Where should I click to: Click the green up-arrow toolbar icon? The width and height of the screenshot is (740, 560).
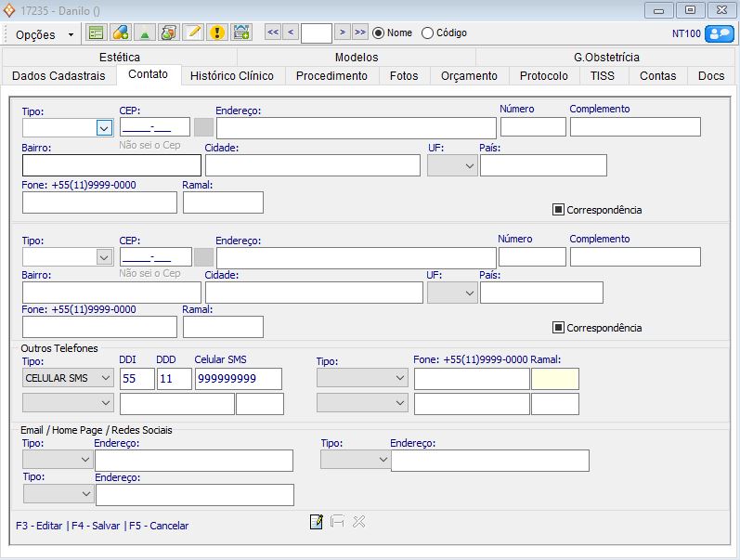[x=144, y=33]
